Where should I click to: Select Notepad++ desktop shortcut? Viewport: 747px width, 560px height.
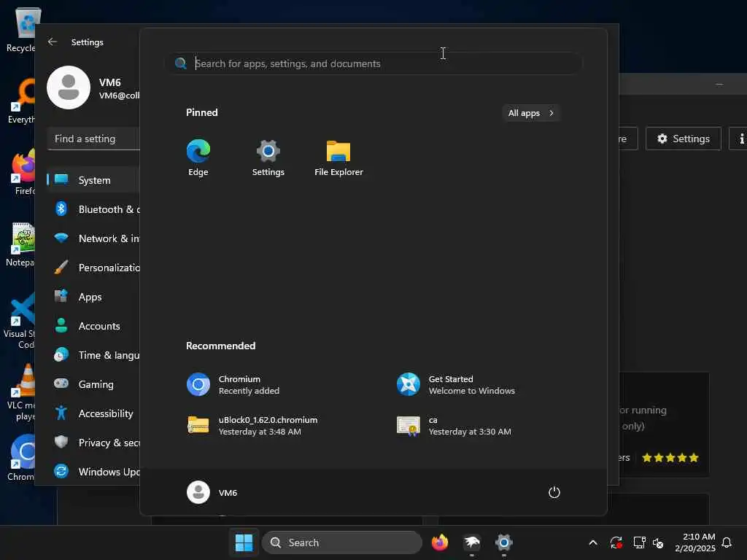coord(21,244)
